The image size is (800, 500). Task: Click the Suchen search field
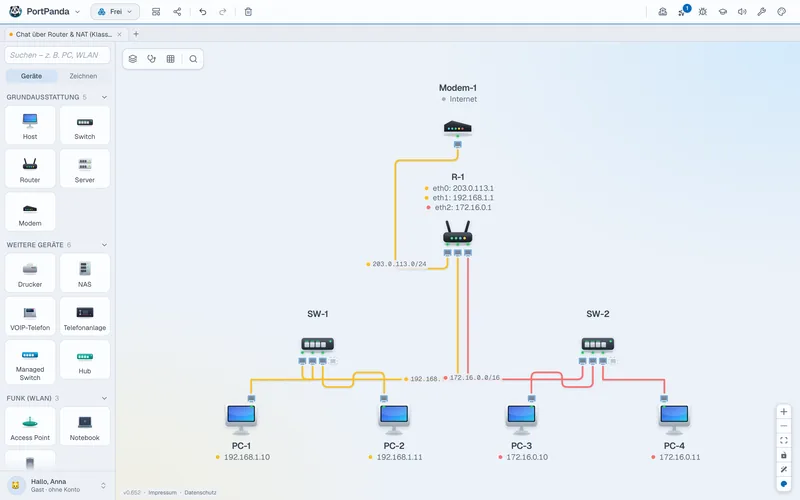tap(57, 55)
